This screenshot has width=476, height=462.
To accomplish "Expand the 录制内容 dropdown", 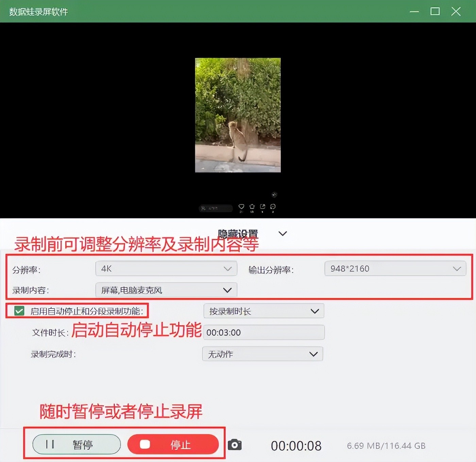I will pos(166,290).
